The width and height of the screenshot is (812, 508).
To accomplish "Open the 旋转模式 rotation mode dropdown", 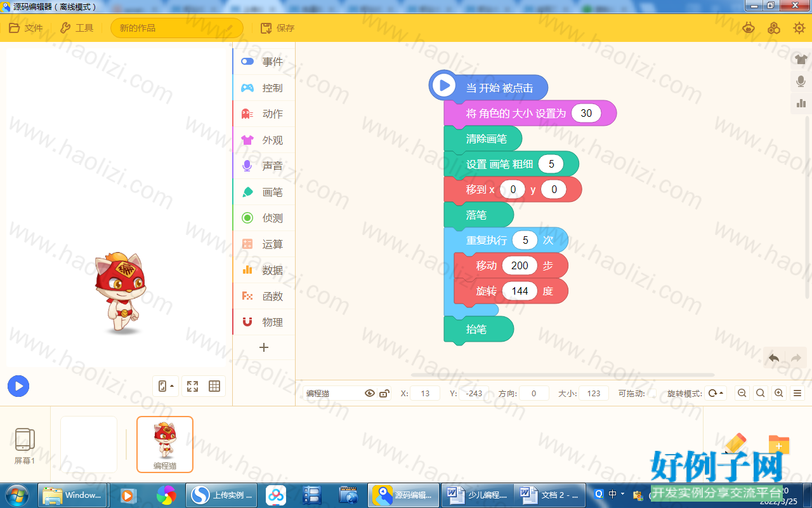I will pyautogui.click(x=715, y=393).
